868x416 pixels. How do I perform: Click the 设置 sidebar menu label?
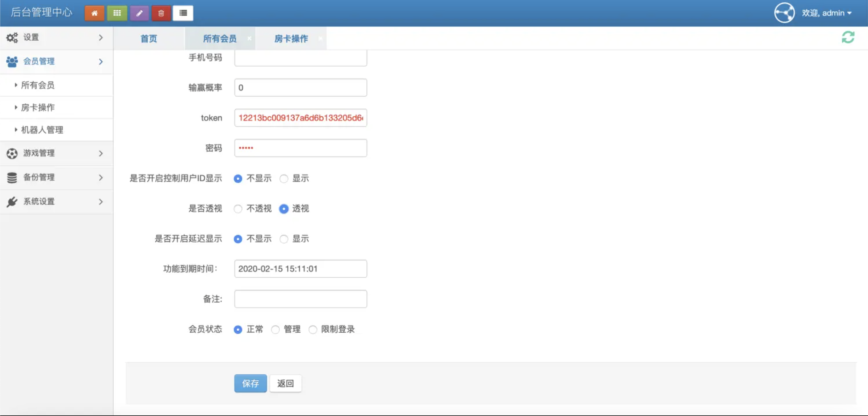point(31,37)
